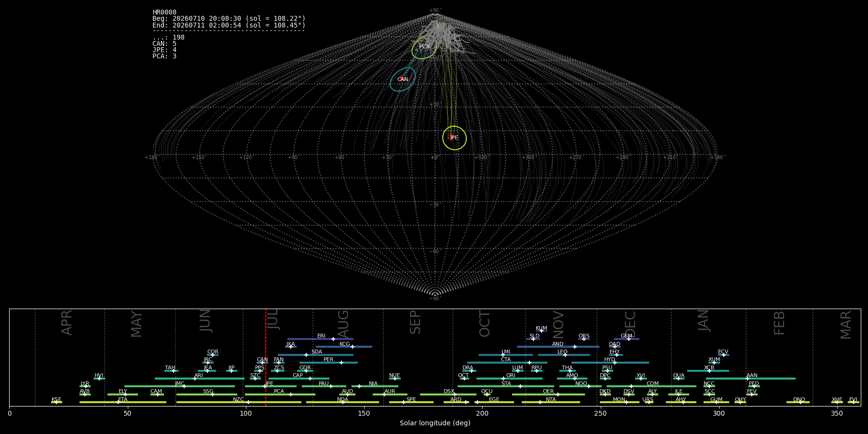Click the LEO shower label
The width and height of the screenshot is (868, 434).
click(562, 352)
